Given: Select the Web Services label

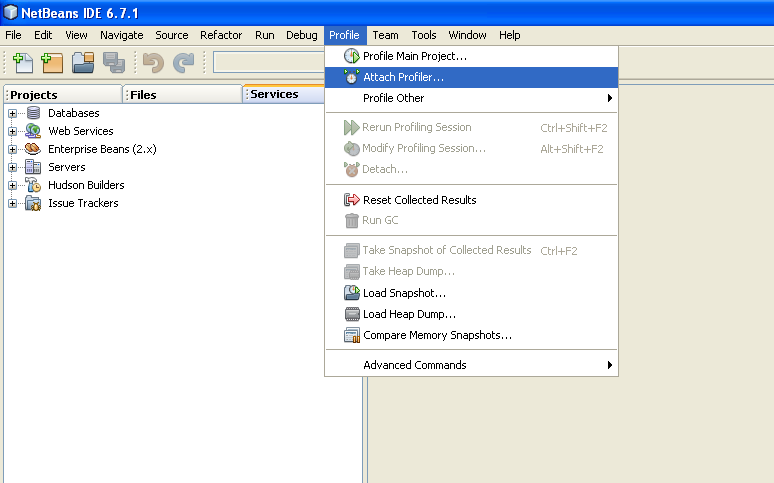Looking at the screenshot, I should pyautogui.click(x=81, y=131).
